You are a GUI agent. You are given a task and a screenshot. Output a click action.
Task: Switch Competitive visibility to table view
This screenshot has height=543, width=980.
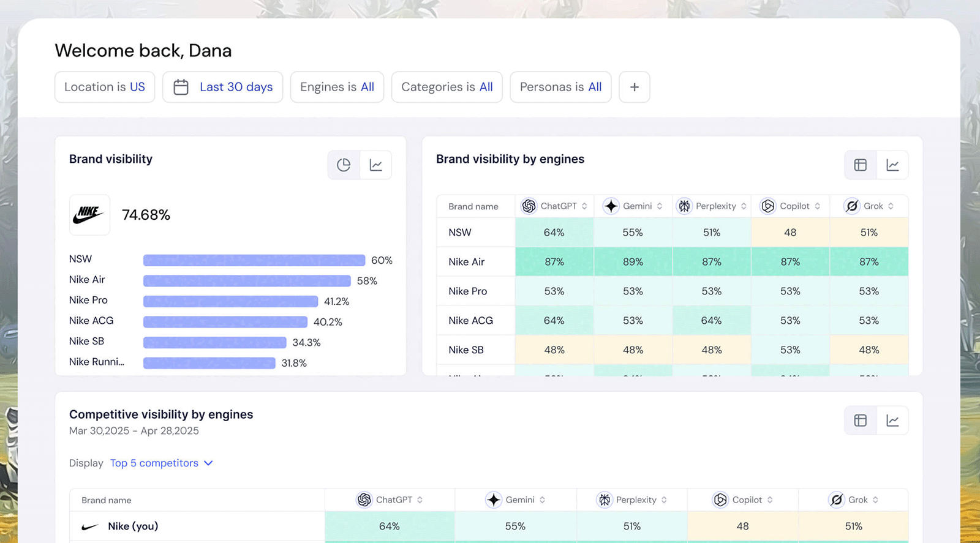[861, 421]
